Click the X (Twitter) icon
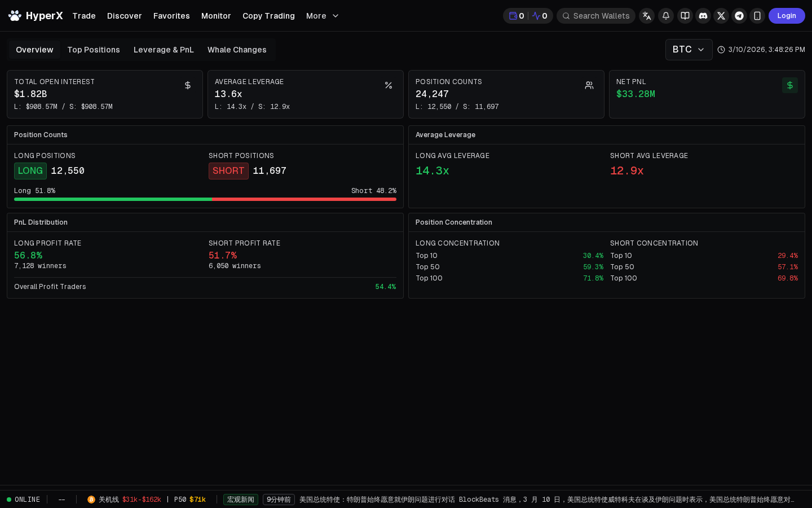Screen dimensions: 812x508 [721, 16]
